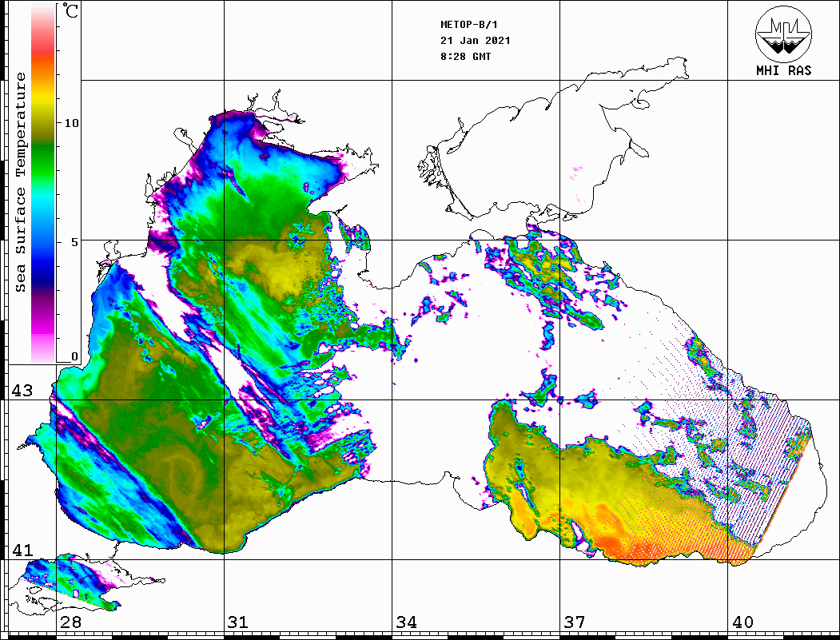Click the 'MHI RAS' label text
Screen dimensions: 840x640
pyautogui.click(x=783, y=70)
